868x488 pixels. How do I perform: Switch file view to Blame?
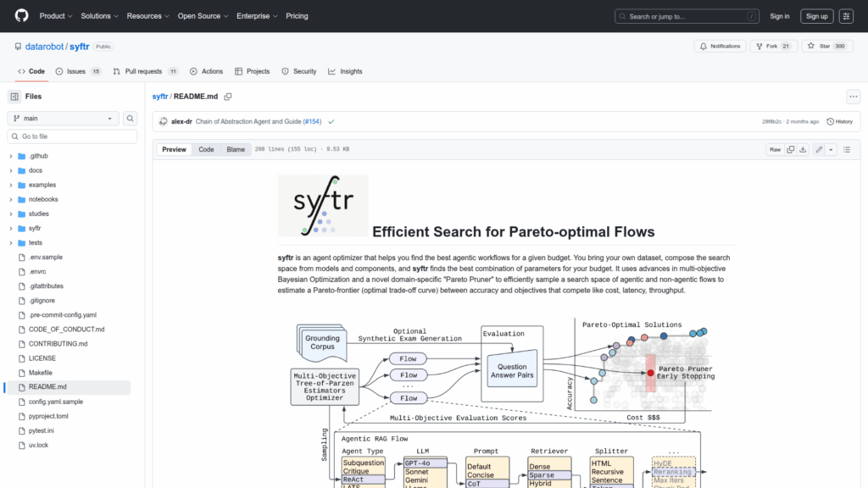235,149
